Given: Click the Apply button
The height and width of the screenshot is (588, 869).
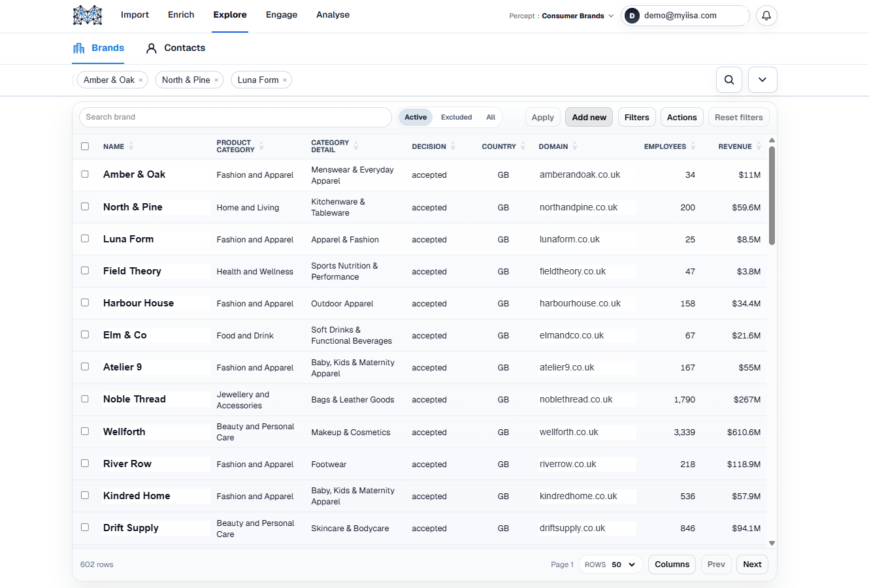Looking at the screenshot, I should point(542,118).
